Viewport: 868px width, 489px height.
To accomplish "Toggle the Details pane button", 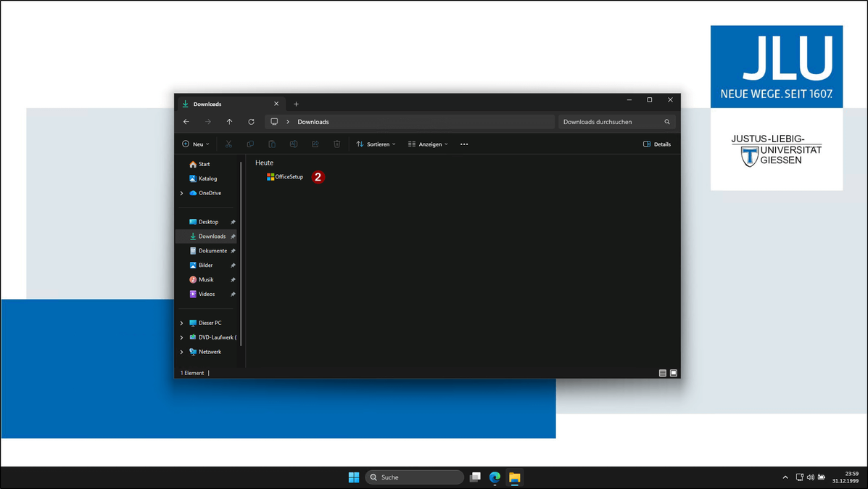I will tap(657, 144).
